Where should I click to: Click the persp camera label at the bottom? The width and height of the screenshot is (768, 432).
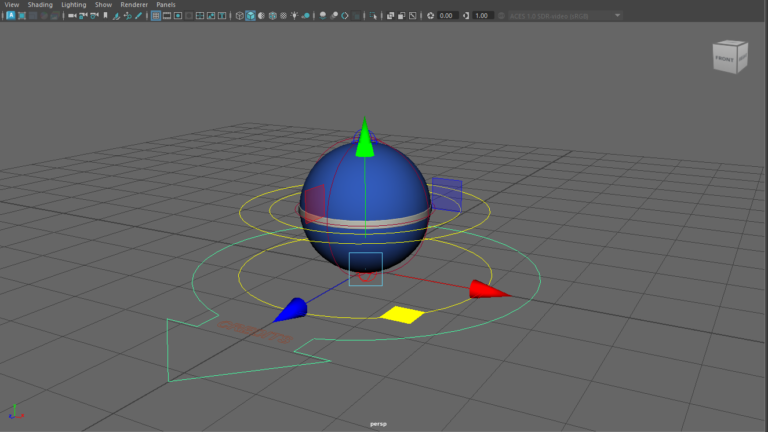click(x=380, y=424)
